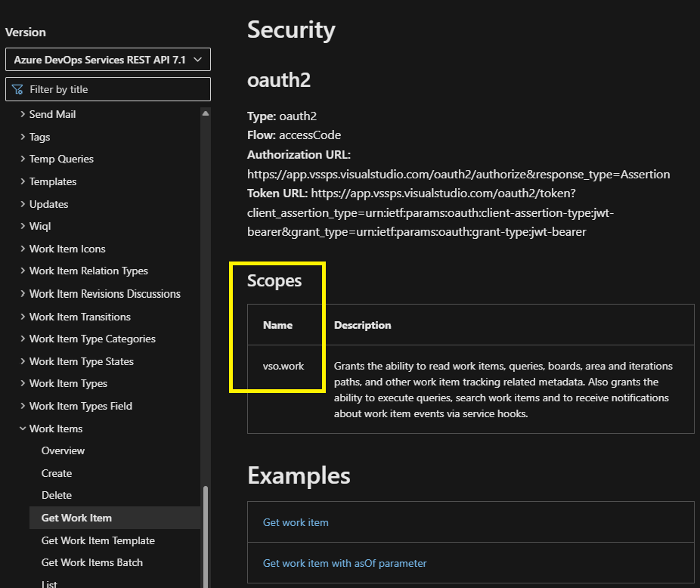Click the chevron beside Work Item Types
The height and width of the screenshot is (588, 700).
(x=22, y=383)
